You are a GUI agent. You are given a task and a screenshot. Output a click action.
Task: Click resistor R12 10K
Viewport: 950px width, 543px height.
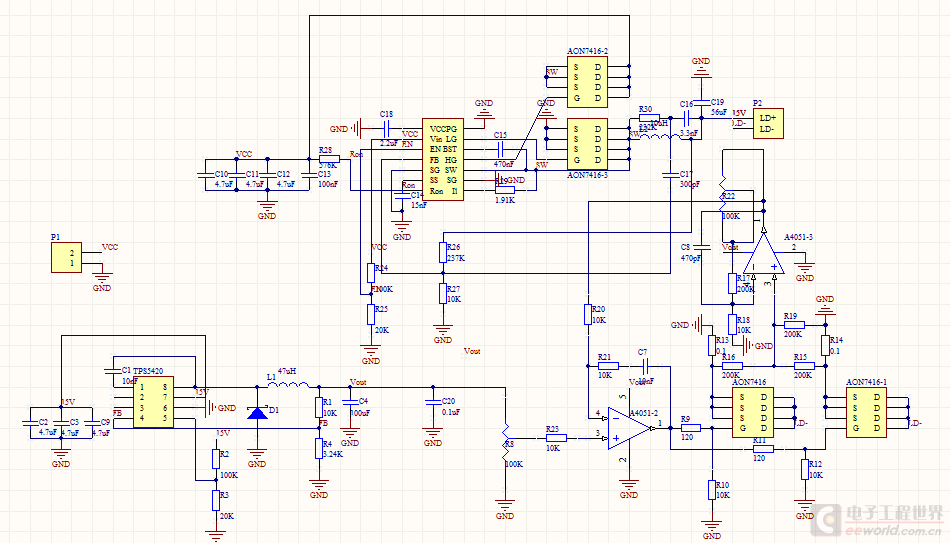point(805,469)
